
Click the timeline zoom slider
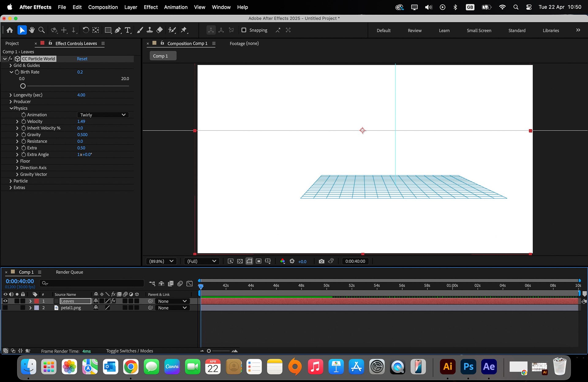pos(209,351)
